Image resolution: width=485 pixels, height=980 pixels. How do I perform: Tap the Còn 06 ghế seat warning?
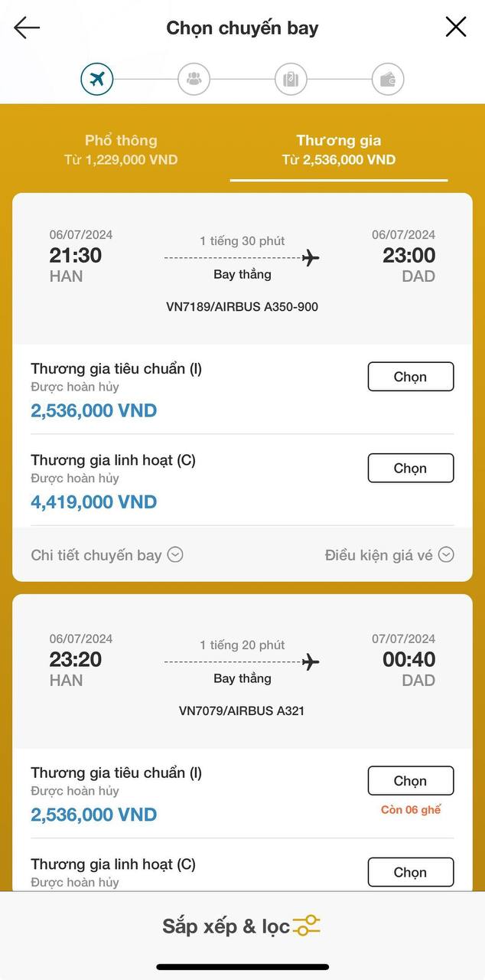click(411, 809)
